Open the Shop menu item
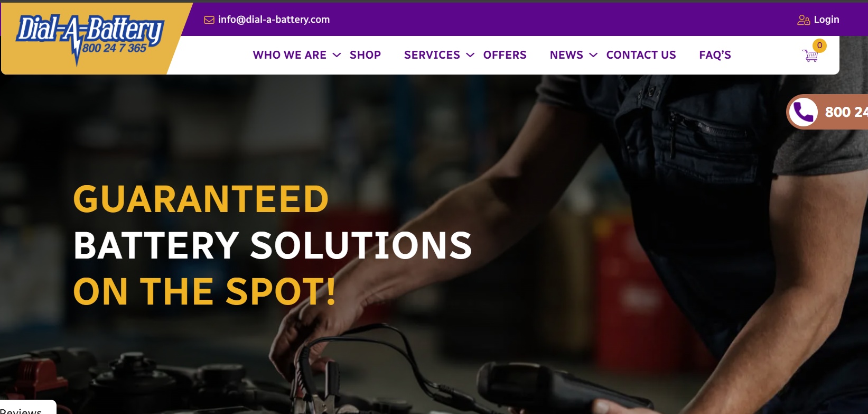The width and height of the screenshot is (868, 414). coord(365,55)
